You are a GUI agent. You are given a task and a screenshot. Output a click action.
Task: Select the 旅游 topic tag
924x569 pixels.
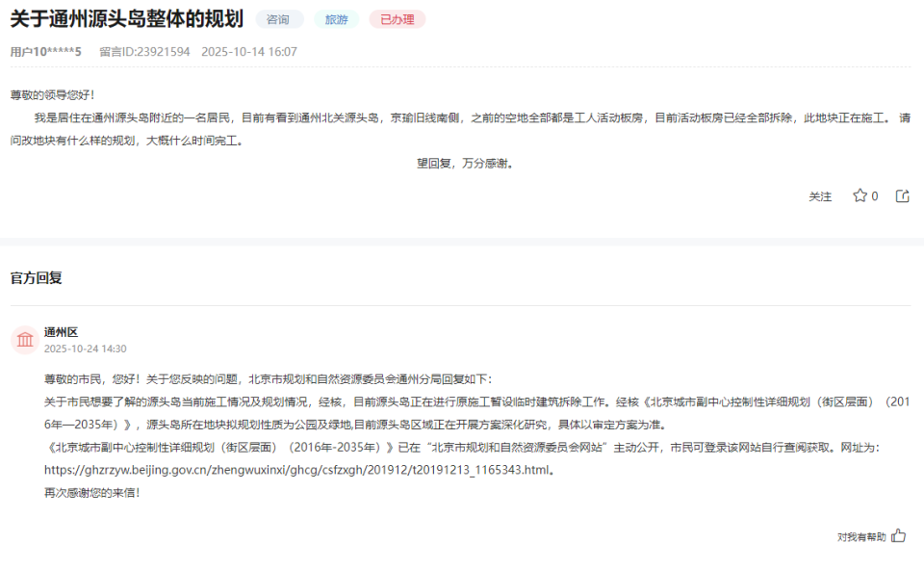[336, 18]
